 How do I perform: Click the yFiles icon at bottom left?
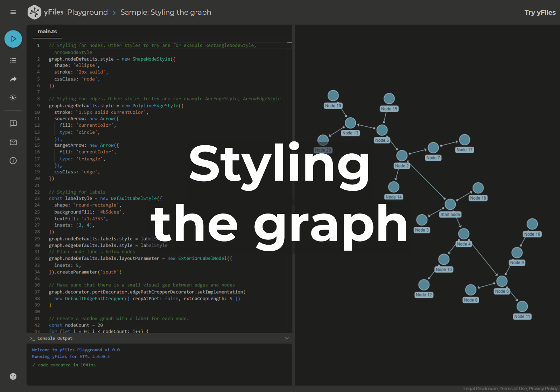click(x=13, y=376)
